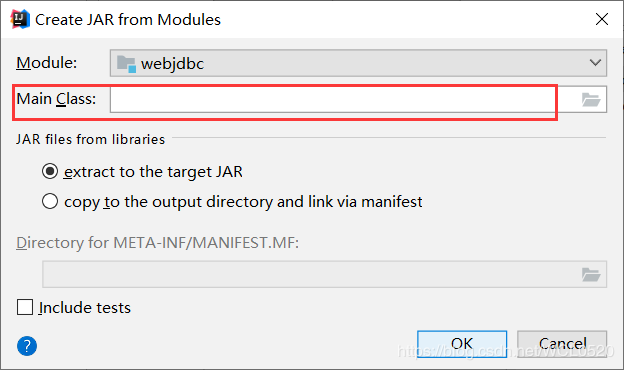Enable the Include tests checkbox
624x370 pixels.
25,307
